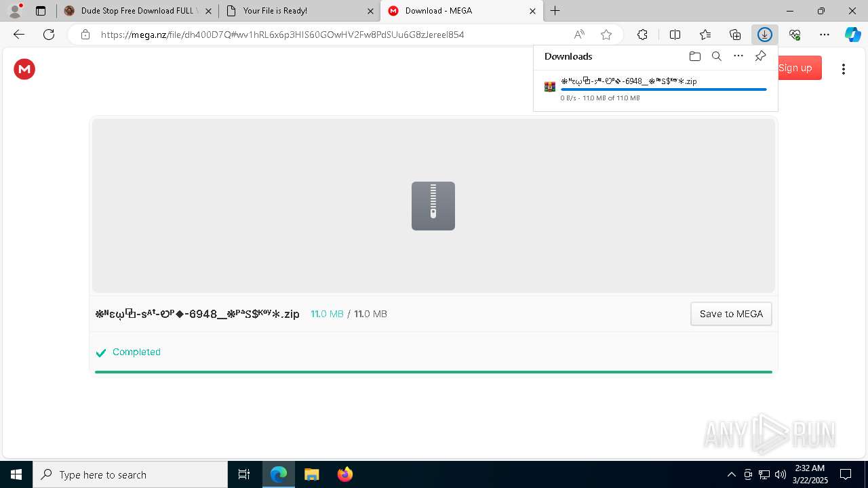Image resolution: width=868 pixels, height=488 pixels.
Task: Toggle the Downloads toolbar button
Action: (765, 35)
